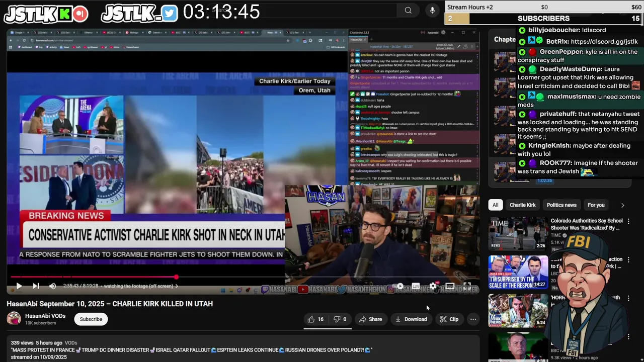Click the chapter timestamp 1:02:35

click(544, 180)
